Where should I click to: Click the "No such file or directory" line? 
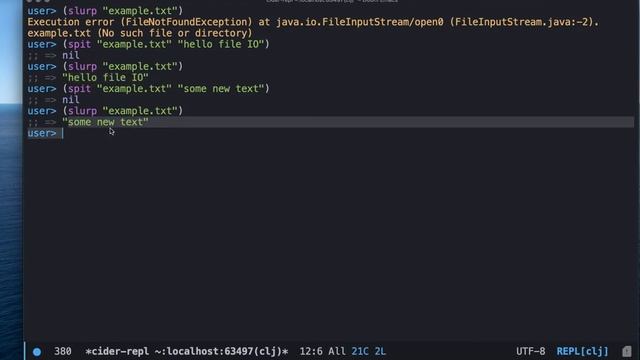[x=140, y=33]
